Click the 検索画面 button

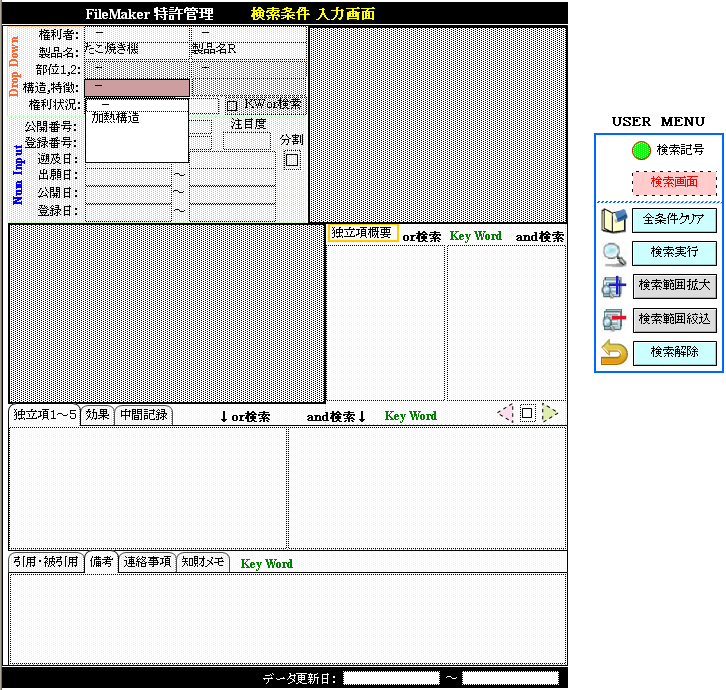(674, 182)
